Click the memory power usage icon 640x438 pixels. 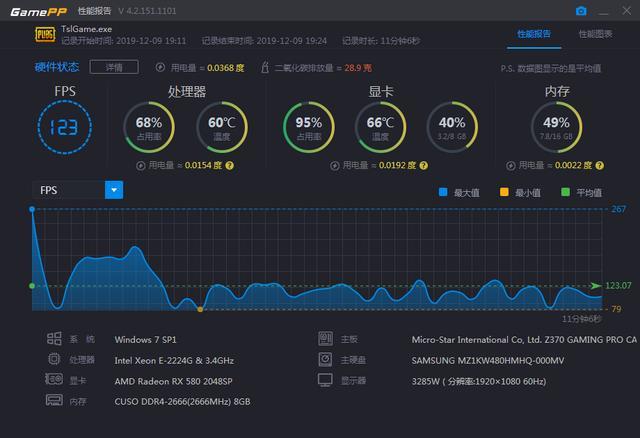511,166
